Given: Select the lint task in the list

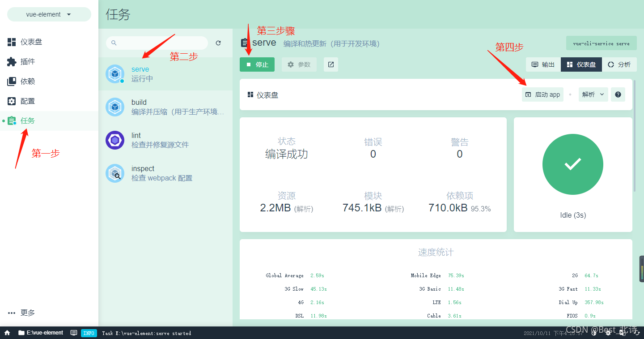Looking at the screenshot, I should [x=165, y=140].
